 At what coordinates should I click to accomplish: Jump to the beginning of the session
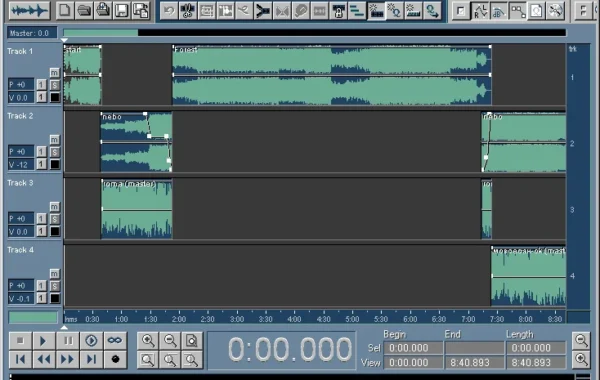click(20, 359)
